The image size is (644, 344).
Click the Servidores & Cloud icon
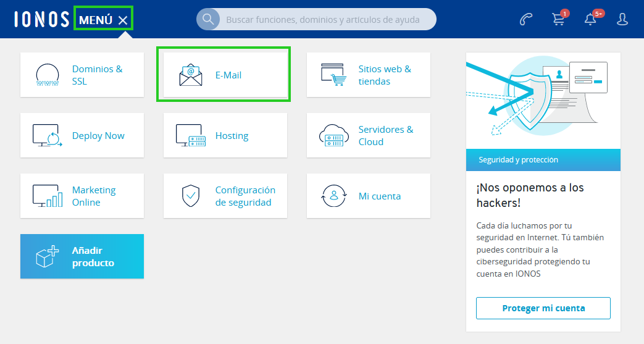click(334, 135)
